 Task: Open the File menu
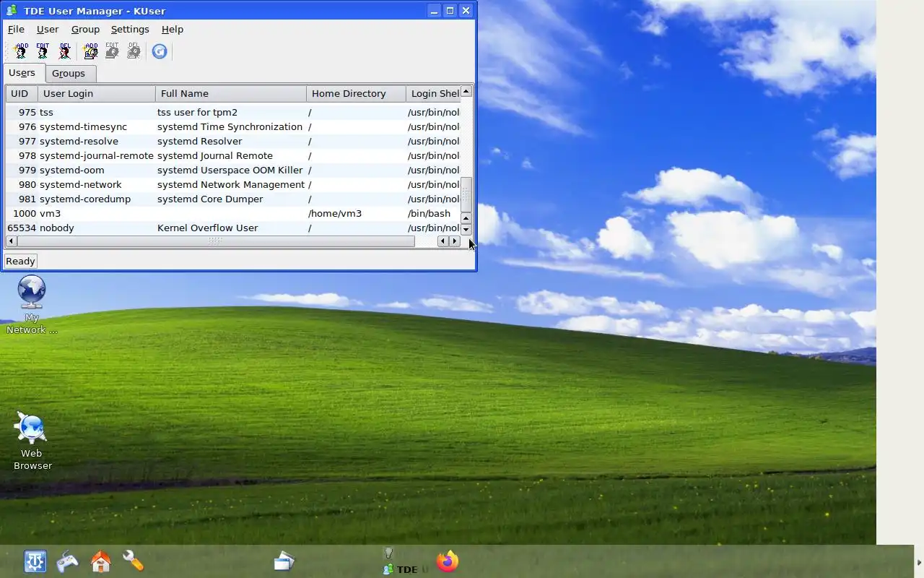[16, 30]
